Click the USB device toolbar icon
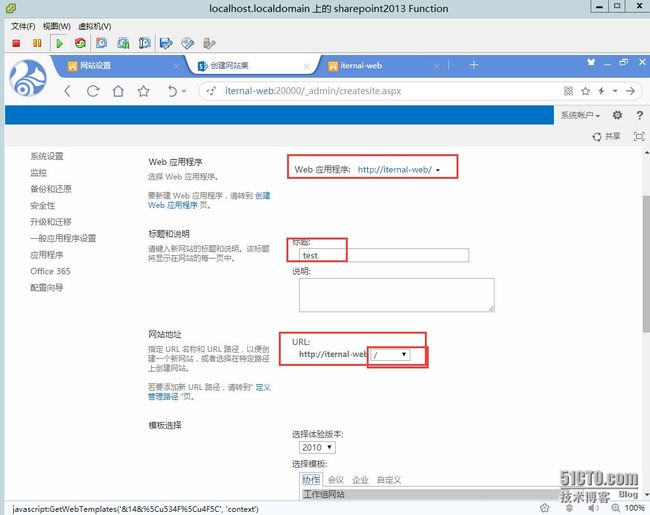Image resolution: width=650 pixels, height=515 pixels. click(x=209, y=43)
